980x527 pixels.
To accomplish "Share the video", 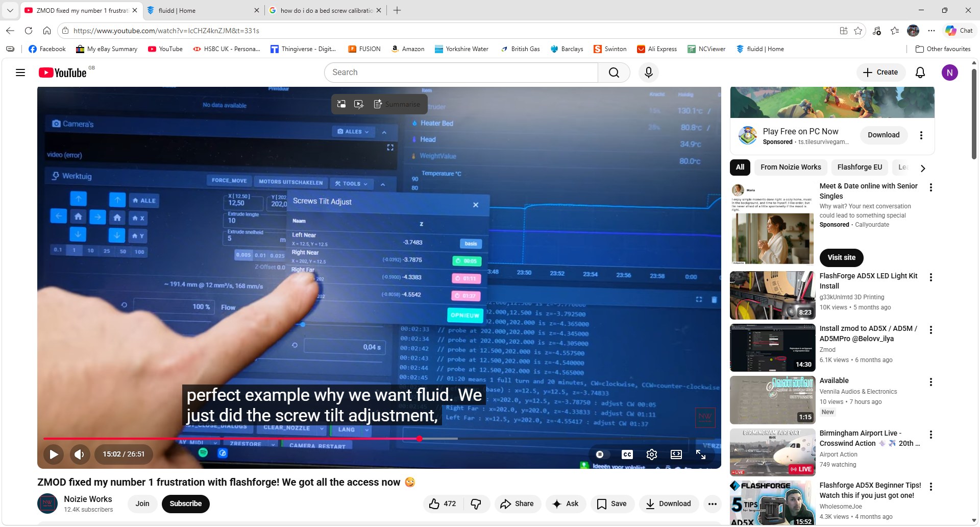I will 517,504.
